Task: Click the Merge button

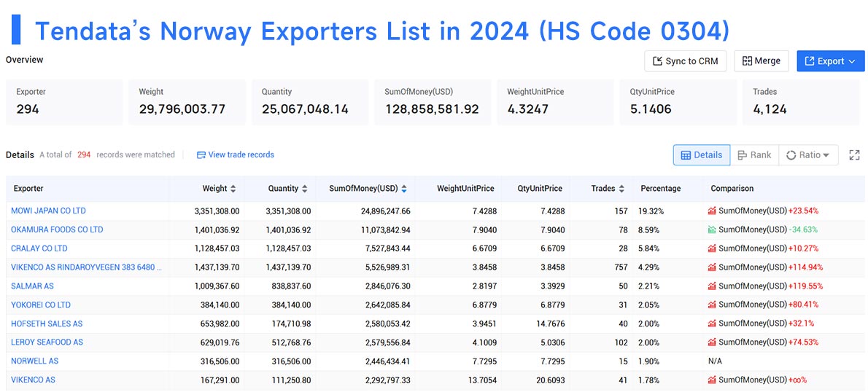Action: click(762, 61)
